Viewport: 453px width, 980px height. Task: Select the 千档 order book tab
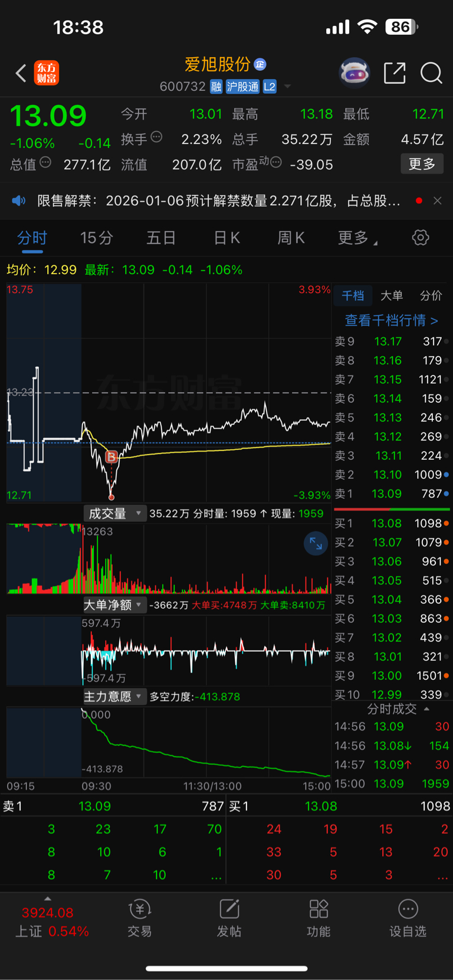pyautogui.click(x=353, y=295)
